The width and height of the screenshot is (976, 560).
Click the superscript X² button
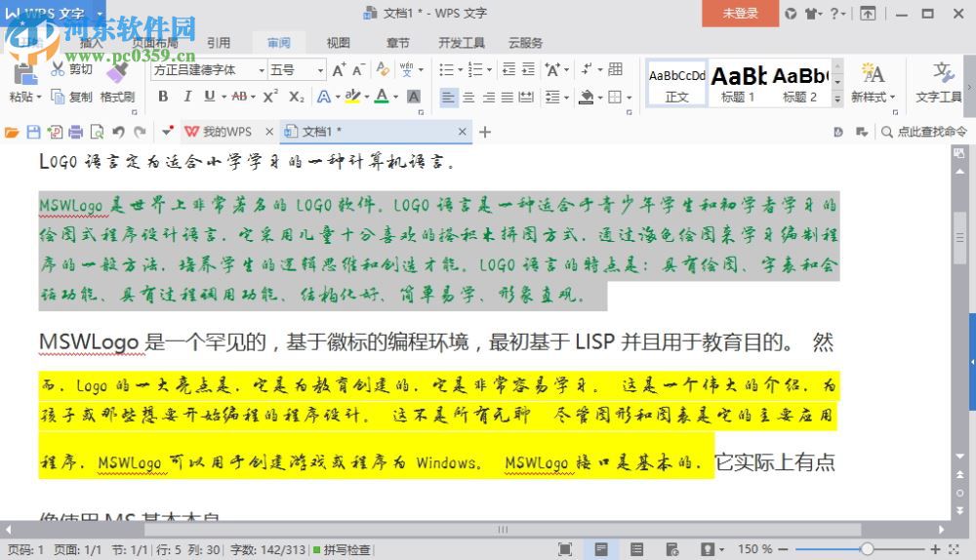pyautogui.click(x=270, y=97)
